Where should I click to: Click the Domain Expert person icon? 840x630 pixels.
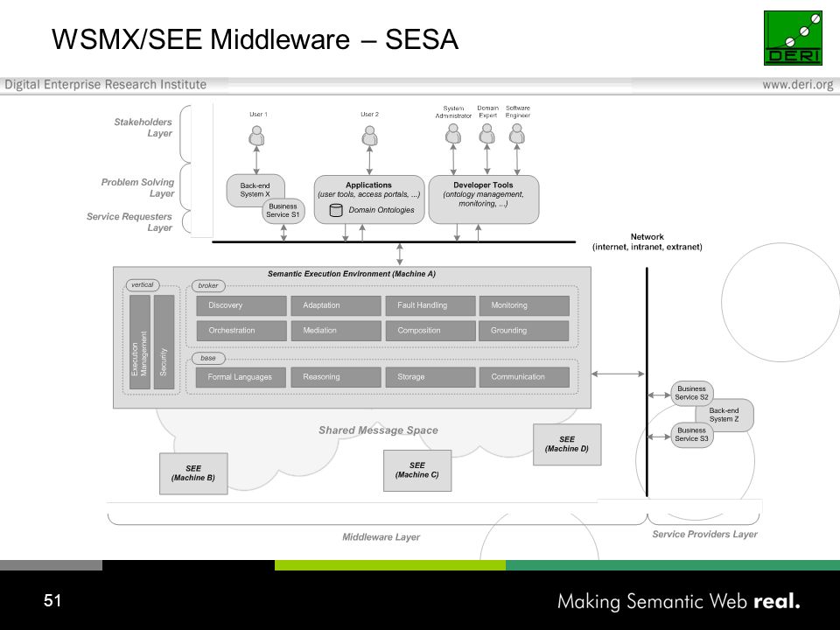[487, 134]
